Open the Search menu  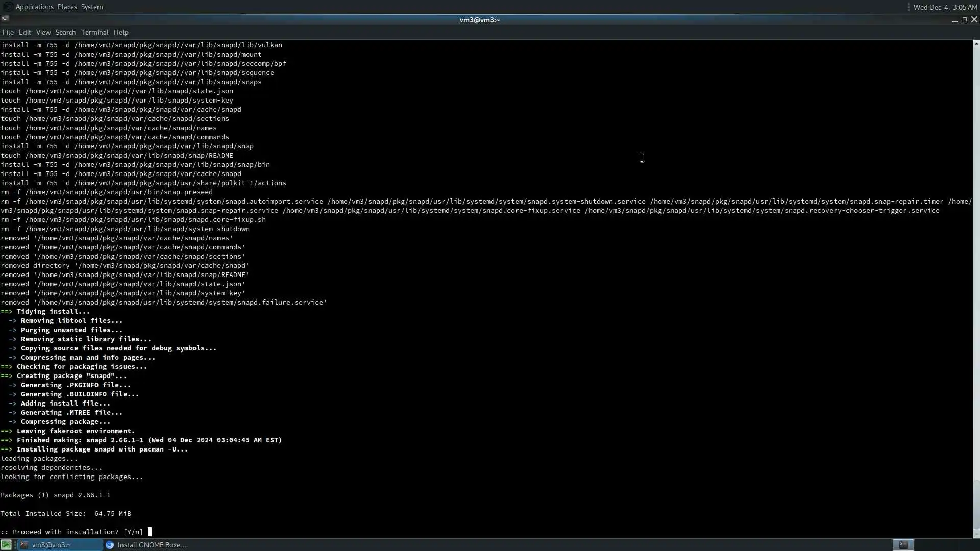point(65,32)
